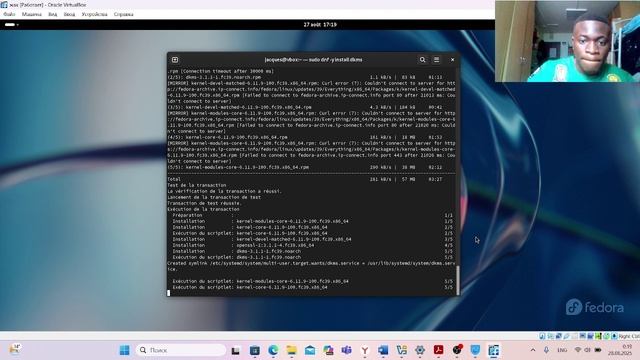Open the Mail app from taskbar
Screen dimensions: 640x360
coord(310,350)
